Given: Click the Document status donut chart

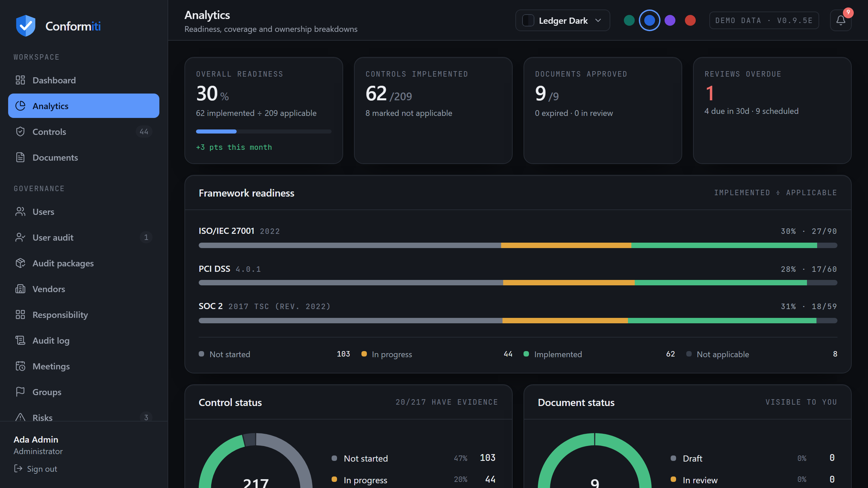Looking at the screenshot, I should [x=595, y=461].
